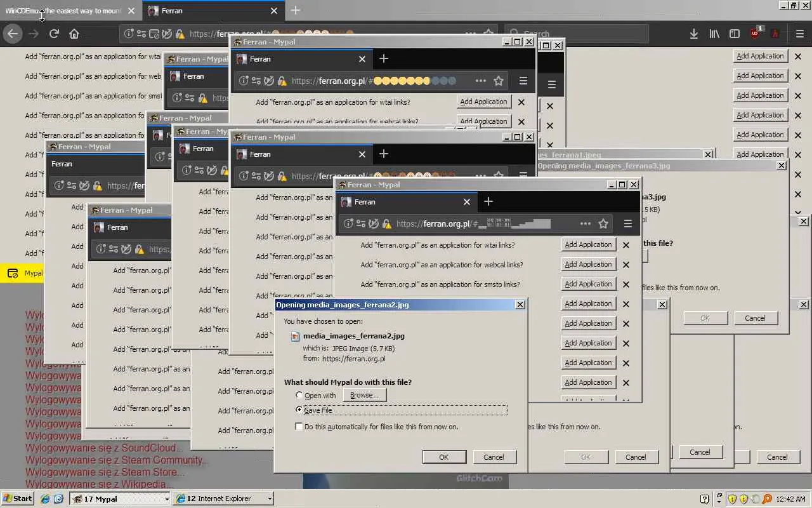The image size is (812, 508).
Task: Add Application for webcal links in frontmost window
Action: point(588,264)
